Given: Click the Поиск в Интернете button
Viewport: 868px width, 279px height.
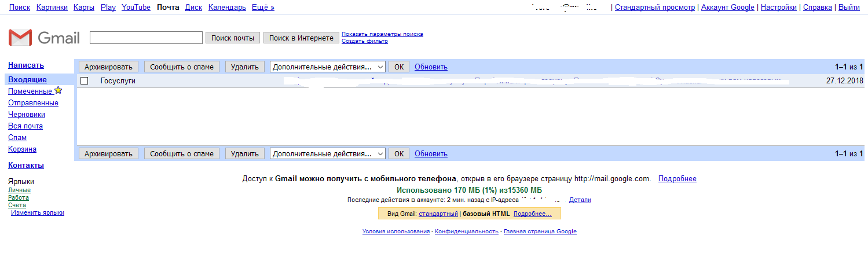Looking at the screenshot, I should point(301,38).
